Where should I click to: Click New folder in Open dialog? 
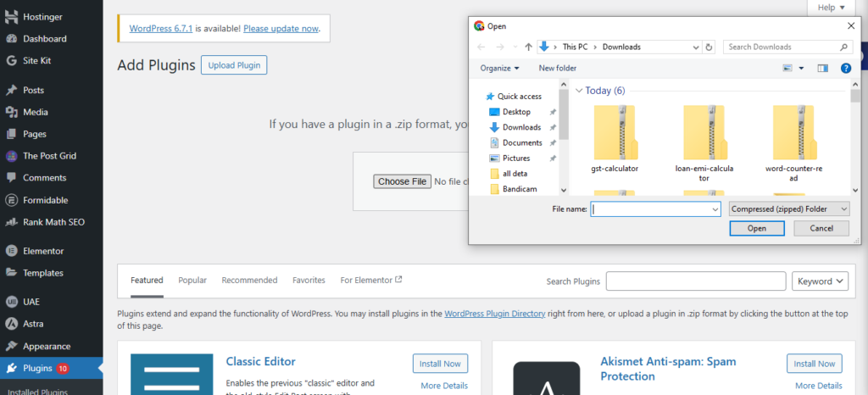point(558,68)
